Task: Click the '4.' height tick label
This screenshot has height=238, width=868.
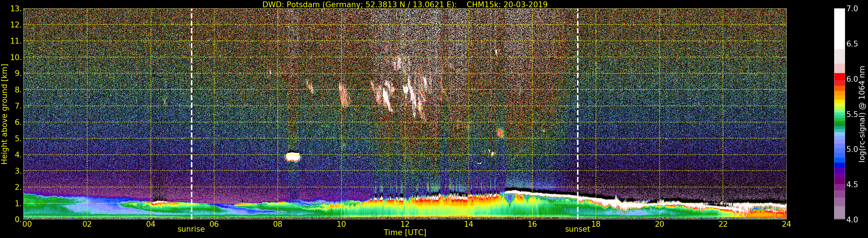Action: click(18, 155)
